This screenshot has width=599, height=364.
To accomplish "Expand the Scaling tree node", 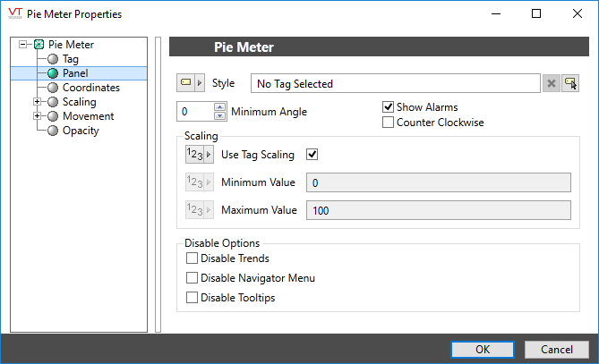I will point(37,102).
